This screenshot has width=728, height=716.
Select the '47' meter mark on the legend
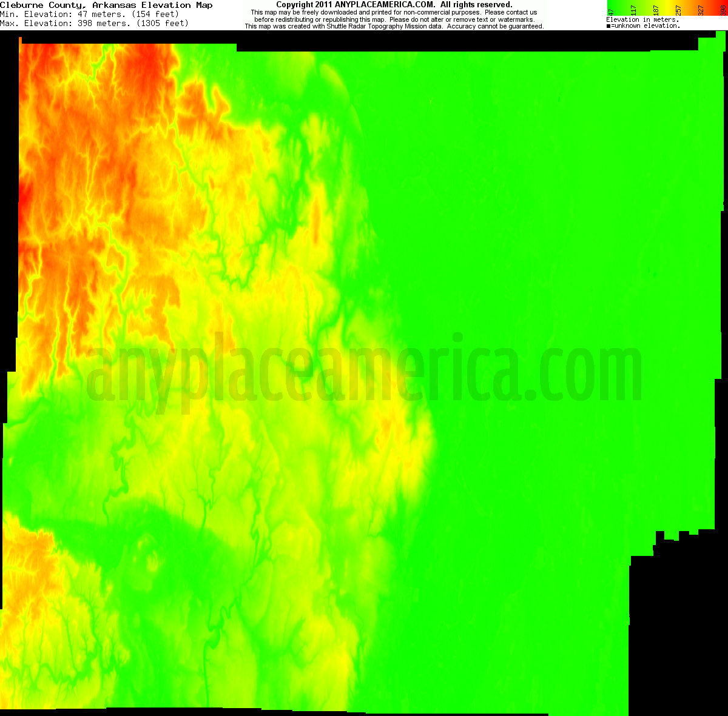point(611,10)
